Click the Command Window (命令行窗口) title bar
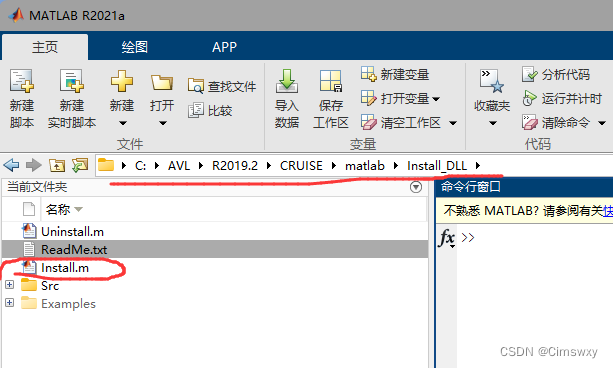 click(524, 187)
